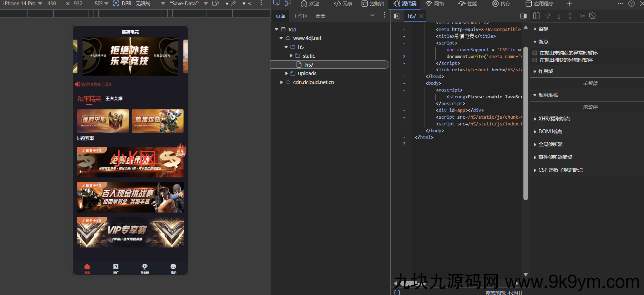Open the 百人现金挑战赛 banner

[x=130, y=197]
